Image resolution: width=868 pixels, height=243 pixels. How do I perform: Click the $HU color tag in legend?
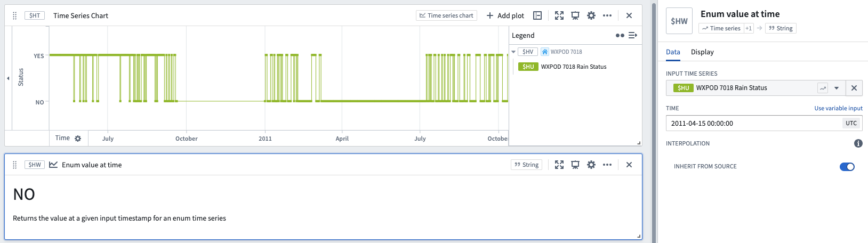point(528,67)
